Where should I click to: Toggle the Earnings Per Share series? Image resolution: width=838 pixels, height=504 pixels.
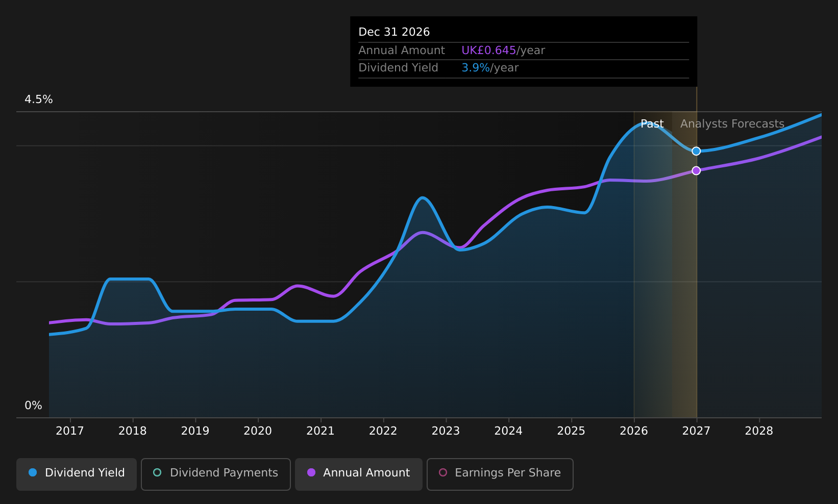pos(500,474)
